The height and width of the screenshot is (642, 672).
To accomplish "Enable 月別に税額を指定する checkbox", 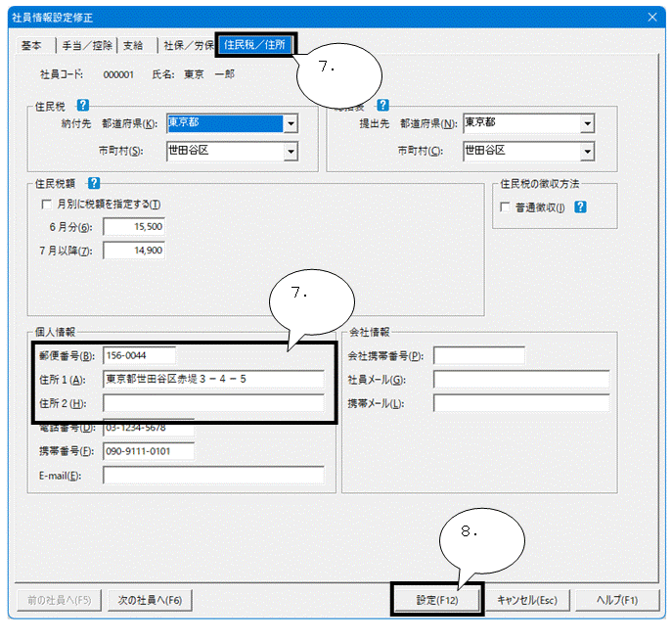I will [x=46, y=205].
